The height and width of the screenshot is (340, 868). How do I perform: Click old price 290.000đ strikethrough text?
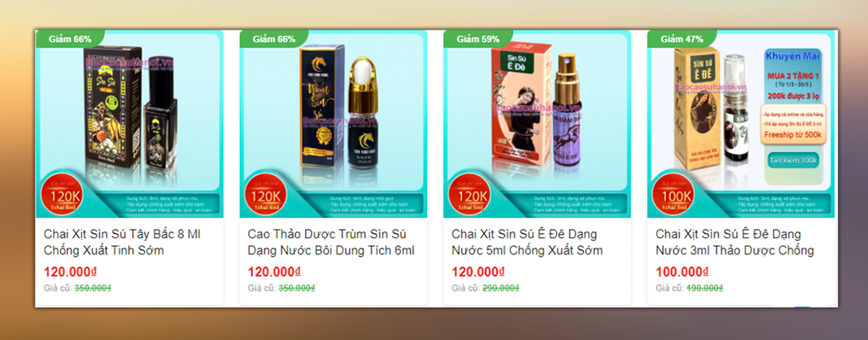(500, 288)
